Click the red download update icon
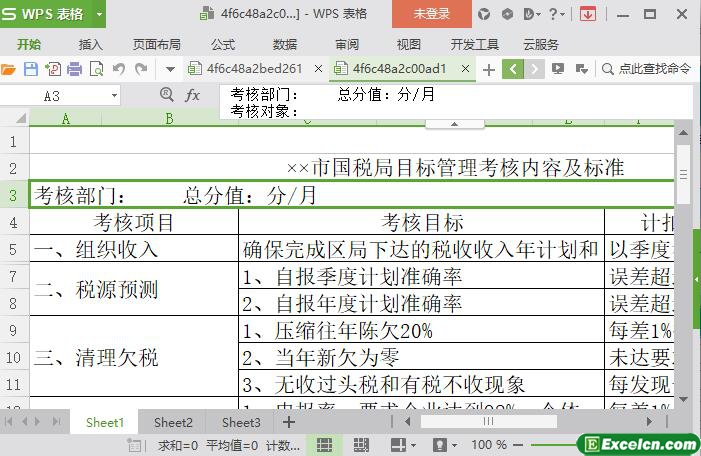Image resolution: width=701 pixels, height=456 pixels. 587,14
